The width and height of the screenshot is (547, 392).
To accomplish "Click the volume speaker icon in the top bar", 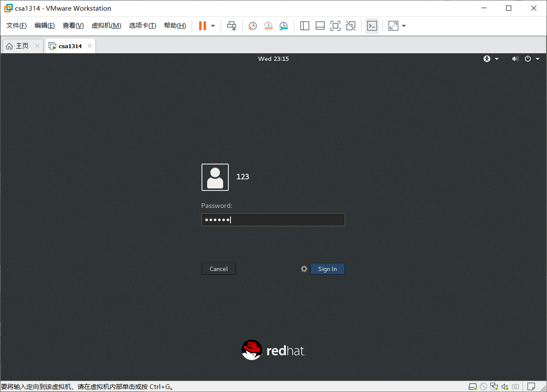I will click(x=515, y=59).
